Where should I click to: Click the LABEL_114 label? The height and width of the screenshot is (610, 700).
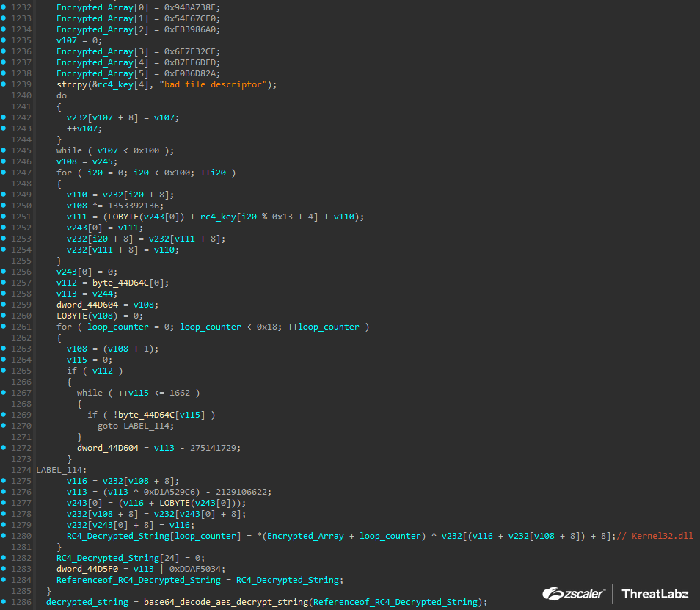61,470
